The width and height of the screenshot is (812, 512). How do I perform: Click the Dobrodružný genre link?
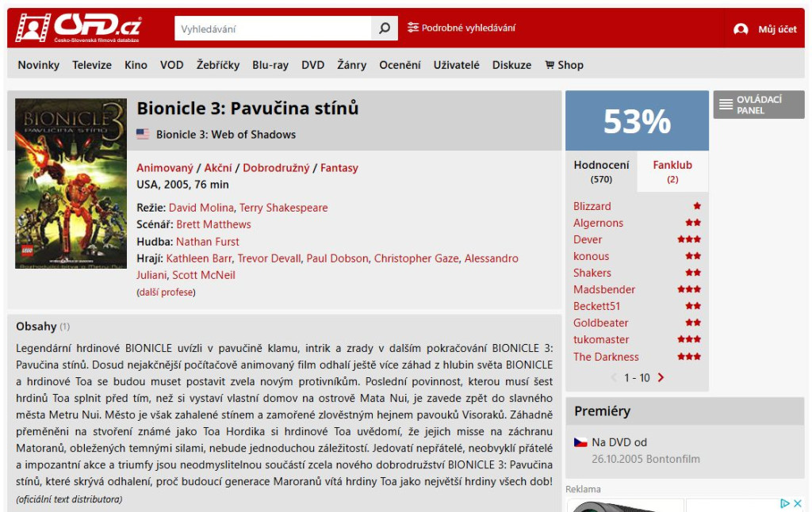pos(276,168)
